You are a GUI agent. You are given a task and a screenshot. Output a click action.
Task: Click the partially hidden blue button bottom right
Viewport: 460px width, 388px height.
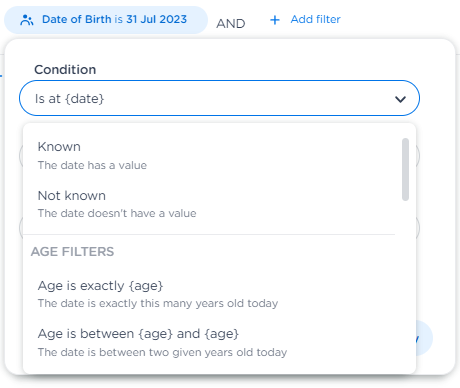(424, 338)
